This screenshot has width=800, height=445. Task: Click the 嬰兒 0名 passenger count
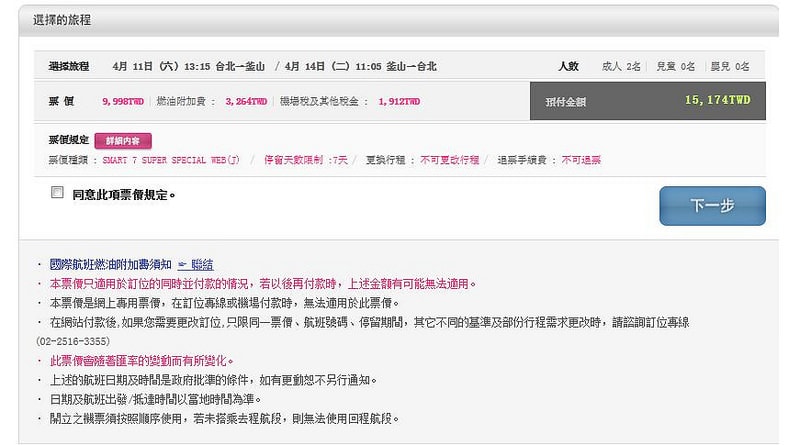click(729, 67)
